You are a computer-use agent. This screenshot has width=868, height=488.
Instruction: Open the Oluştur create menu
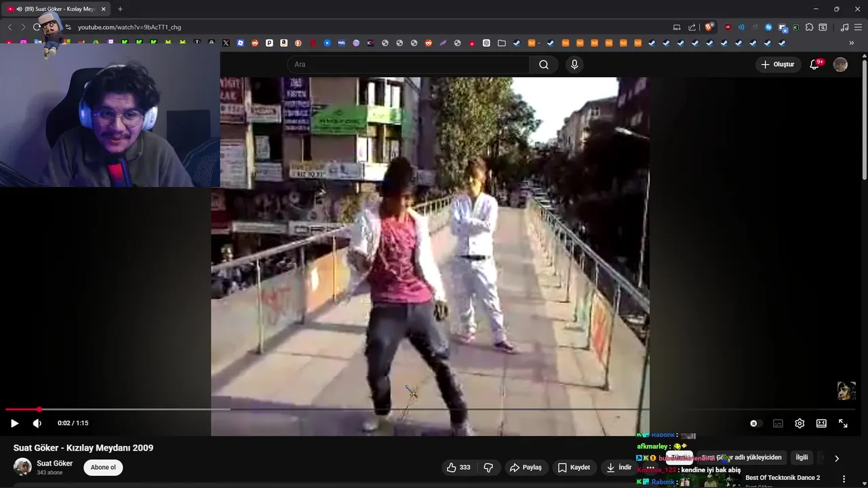coord(778,64)
